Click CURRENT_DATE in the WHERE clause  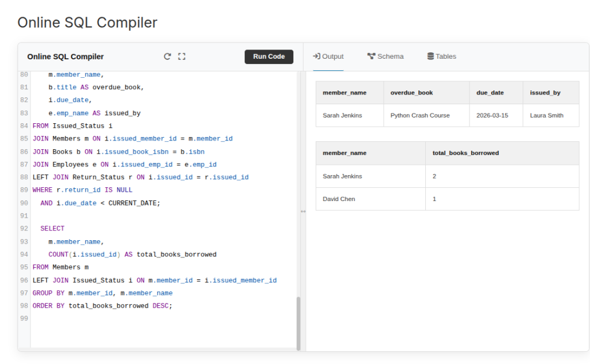coord(133,203)
